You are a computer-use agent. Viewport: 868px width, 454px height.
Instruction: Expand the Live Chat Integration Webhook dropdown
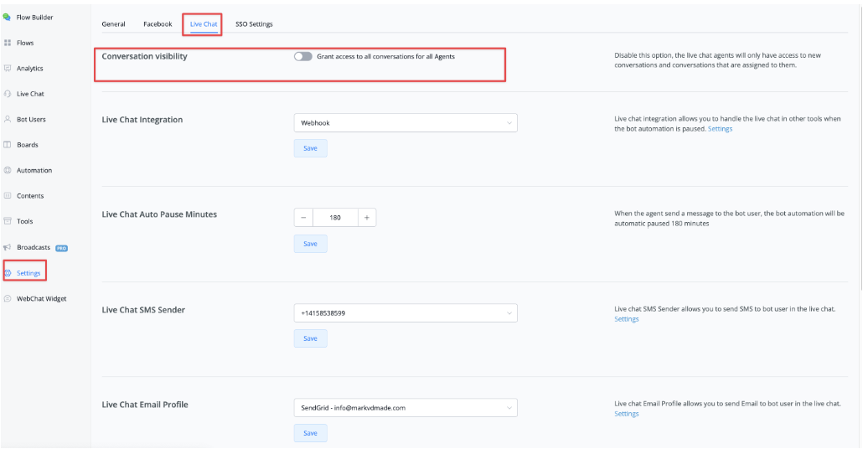(x=406, y=123)
